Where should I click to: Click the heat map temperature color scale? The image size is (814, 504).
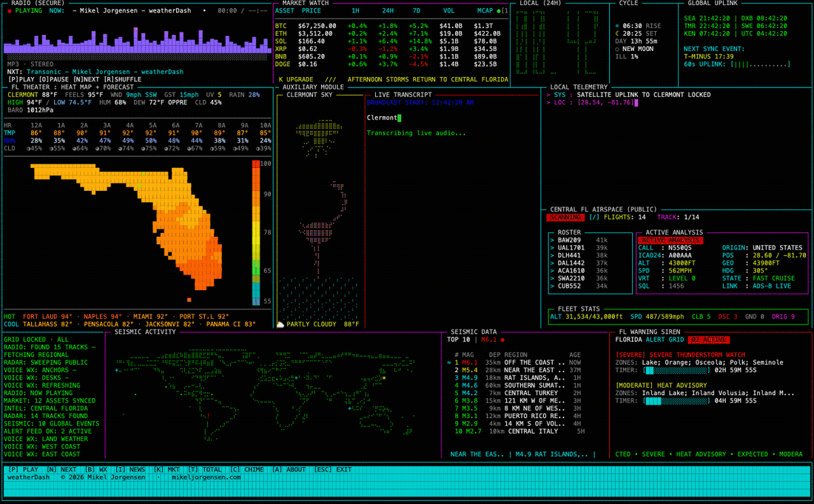pos(256,232)
